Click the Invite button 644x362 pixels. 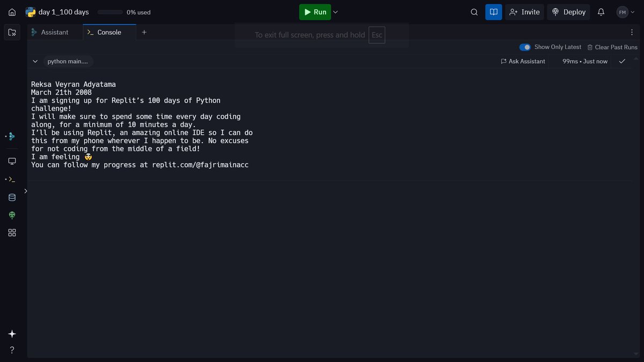(524, 12)
